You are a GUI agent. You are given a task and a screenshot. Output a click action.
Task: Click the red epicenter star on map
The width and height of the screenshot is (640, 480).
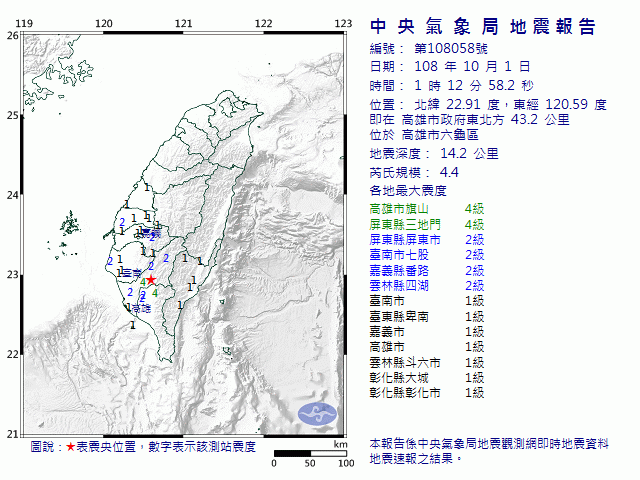tap(151, 280)
